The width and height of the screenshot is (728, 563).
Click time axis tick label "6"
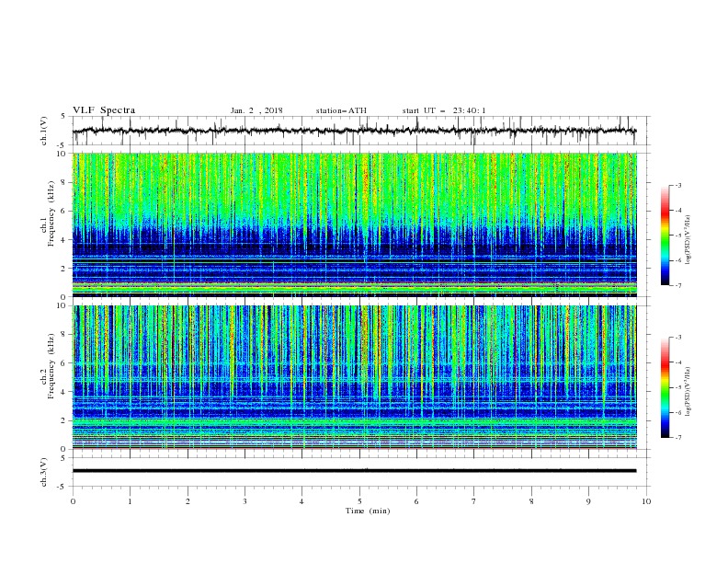pyautogui.click(x=416, y=501)
